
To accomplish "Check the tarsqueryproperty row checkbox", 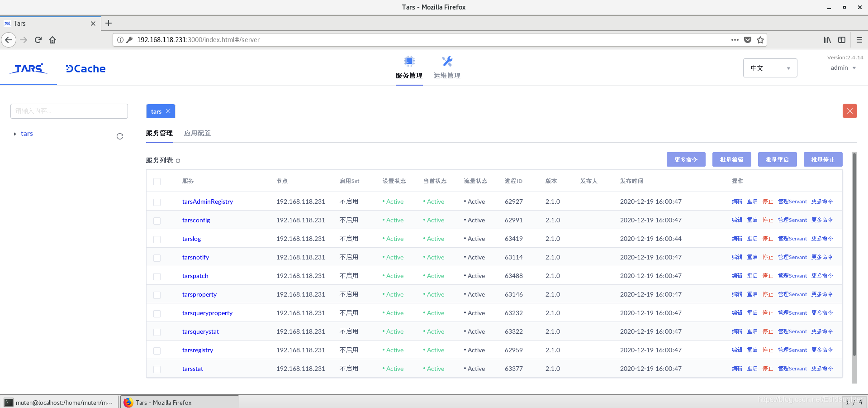I will coord(157,313).
